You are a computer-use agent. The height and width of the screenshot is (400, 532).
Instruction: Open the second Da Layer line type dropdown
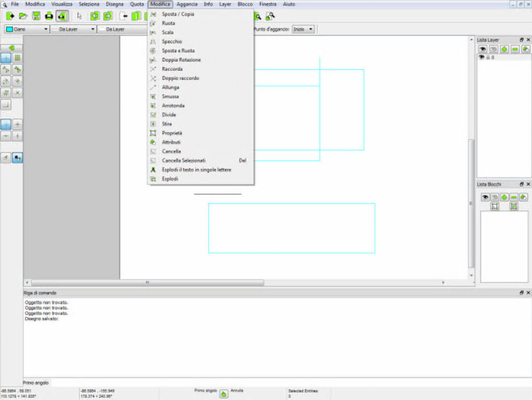pyautogui.click(x=122, y=29)
